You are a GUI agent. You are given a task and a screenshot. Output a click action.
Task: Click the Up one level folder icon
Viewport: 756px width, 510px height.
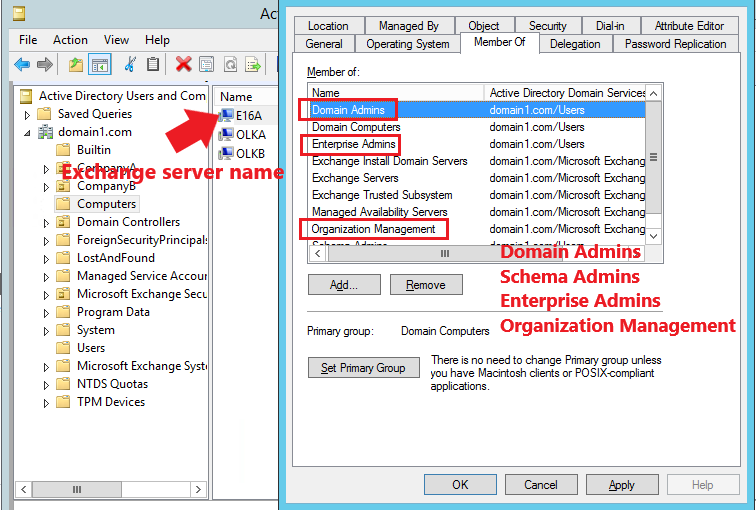click(75, 64)
